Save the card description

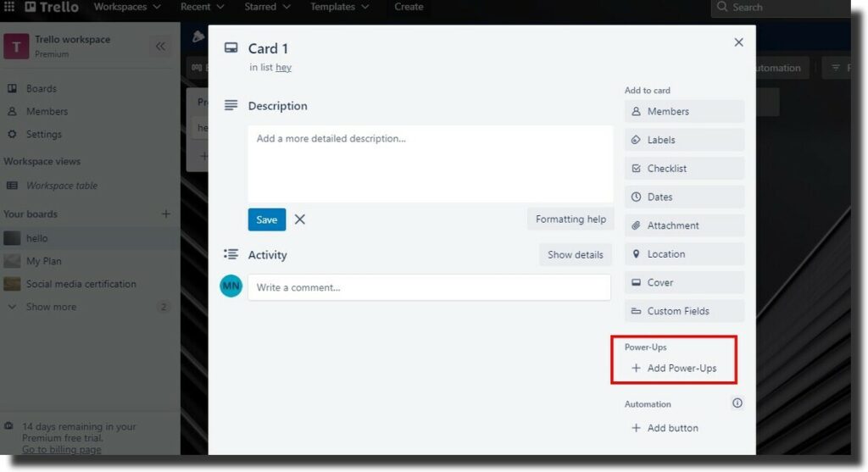click(x=267, y=219)
